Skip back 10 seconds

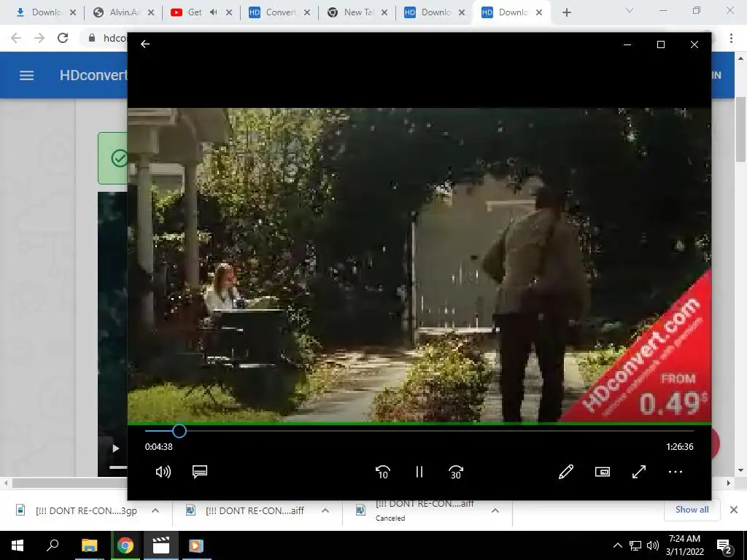click(x=382, y=472)
